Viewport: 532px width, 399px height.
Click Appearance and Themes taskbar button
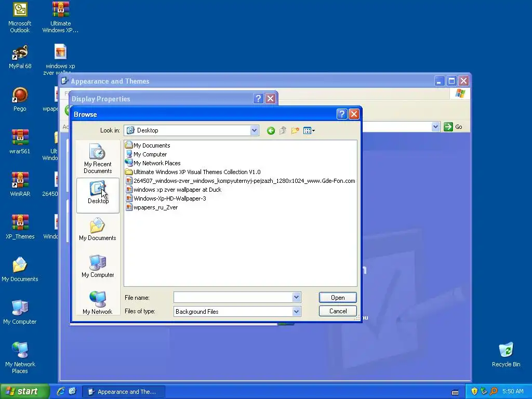pos(124,392)
